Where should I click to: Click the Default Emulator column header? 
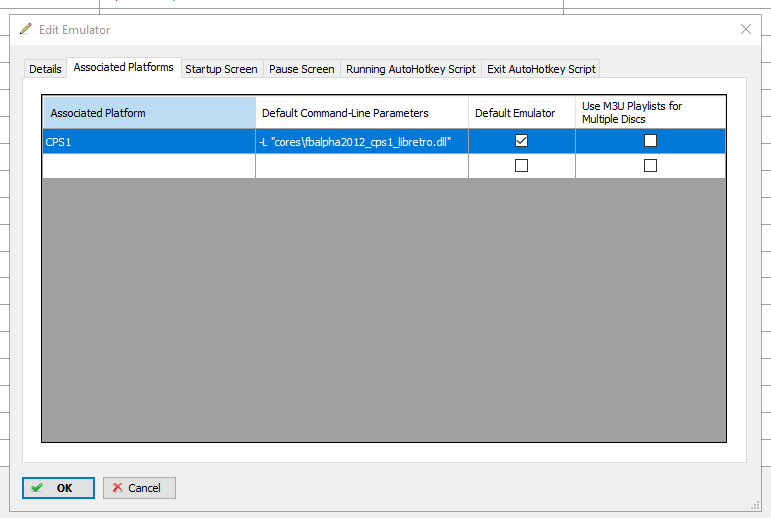tap(522, 113)
